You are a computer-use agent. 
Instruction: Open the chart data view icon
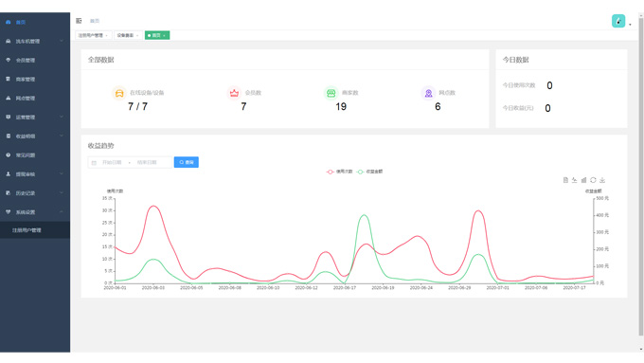pyautogui.click(x=565, y=180)
